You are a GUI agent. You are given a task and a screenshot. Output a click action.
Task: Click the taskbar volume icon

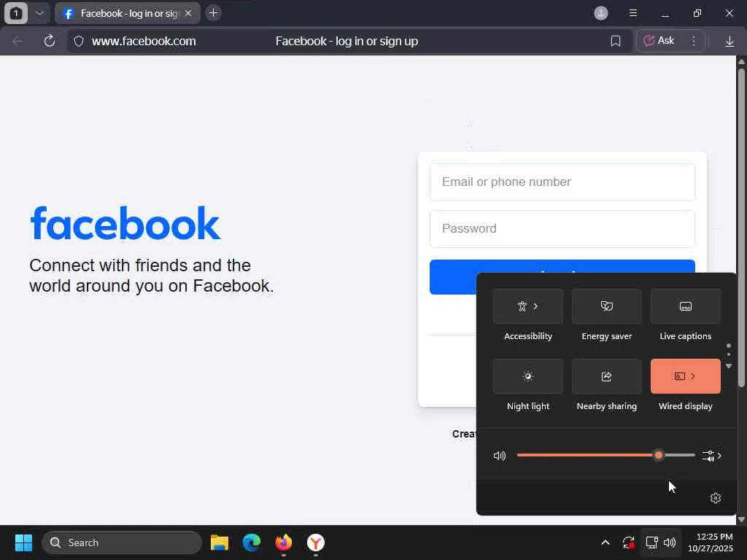point(670,542)
